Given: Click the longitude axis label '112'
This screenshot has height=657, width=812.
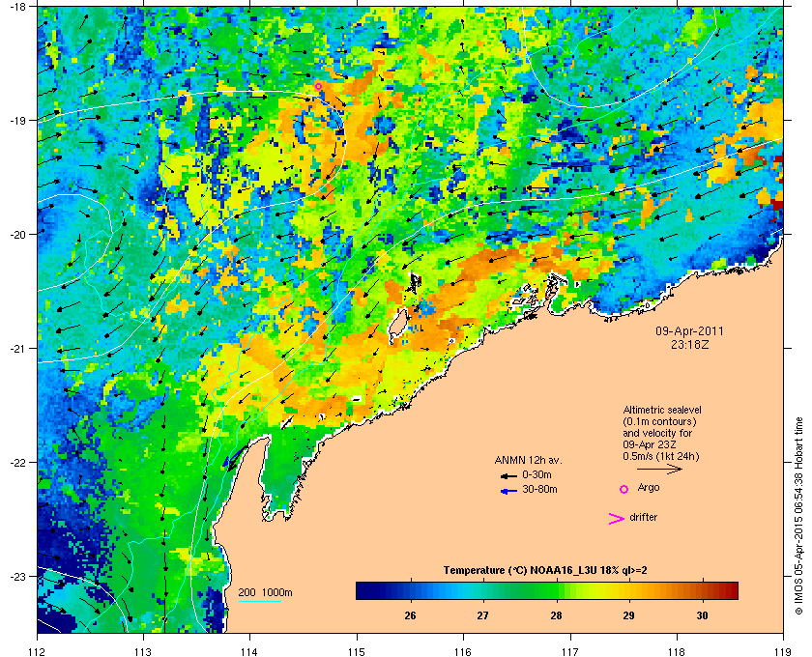Looking at the screenshot, I should [x=38, y=652].
